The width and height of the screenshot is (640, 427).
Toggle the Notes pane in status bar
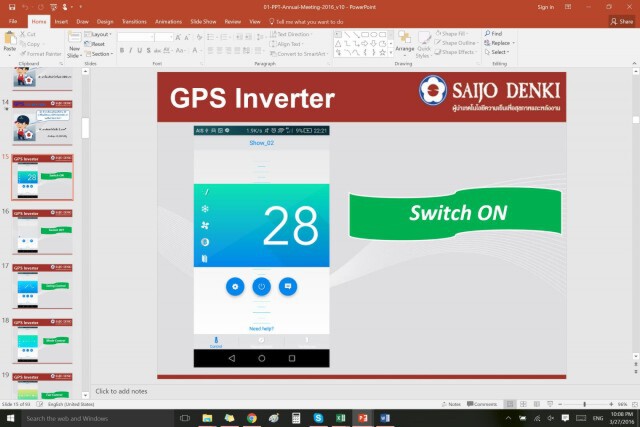tap(451, 404)
